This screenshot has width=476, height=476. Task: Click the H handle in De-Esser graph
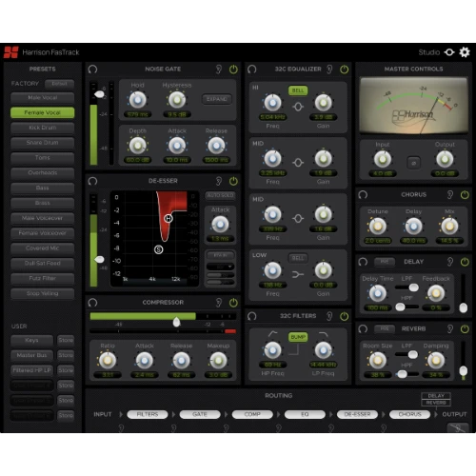point(169,218)
